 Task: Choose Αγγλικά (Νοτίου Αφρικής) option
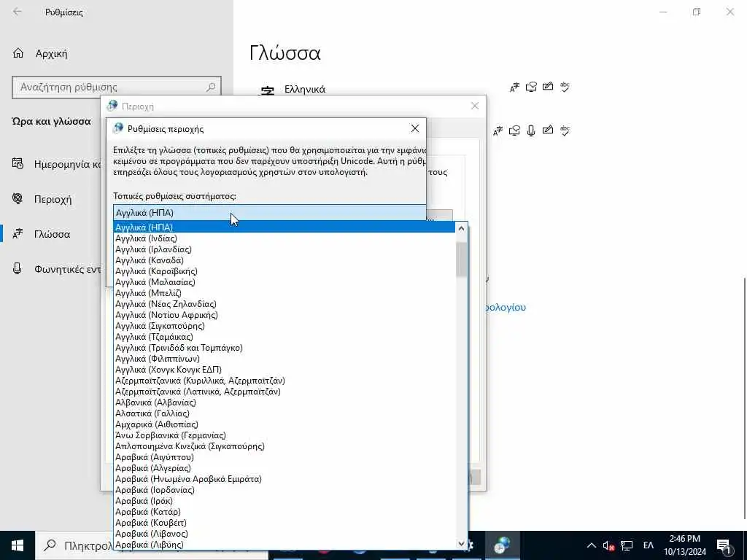[285, 315]
